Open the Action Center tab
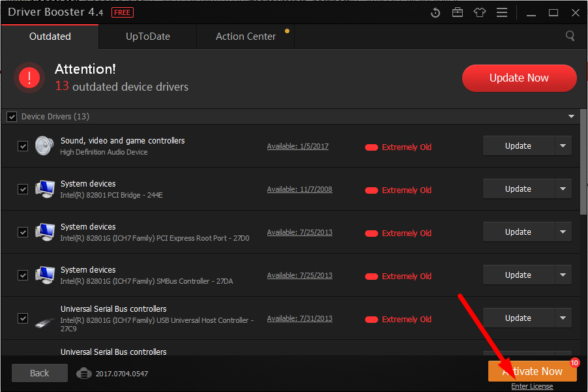Viewport: 588px width, 392px height. tap(246, 37)
